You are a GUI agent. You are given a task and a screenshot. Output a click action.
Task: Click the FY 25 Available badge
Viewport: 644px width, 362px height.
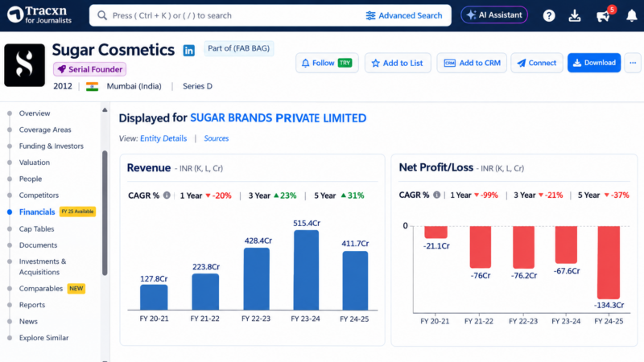point(77,212)
